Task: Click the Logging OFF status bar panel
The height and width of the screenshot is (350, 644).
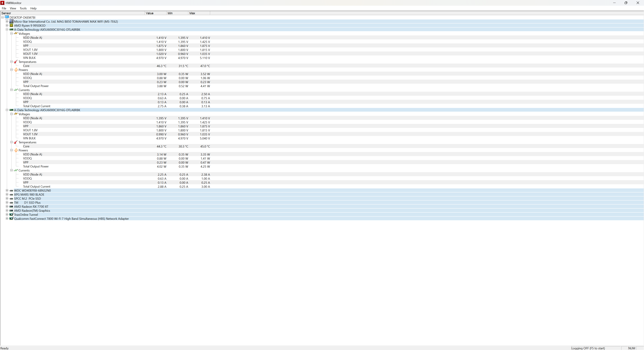Action: [x=588, y=348]
